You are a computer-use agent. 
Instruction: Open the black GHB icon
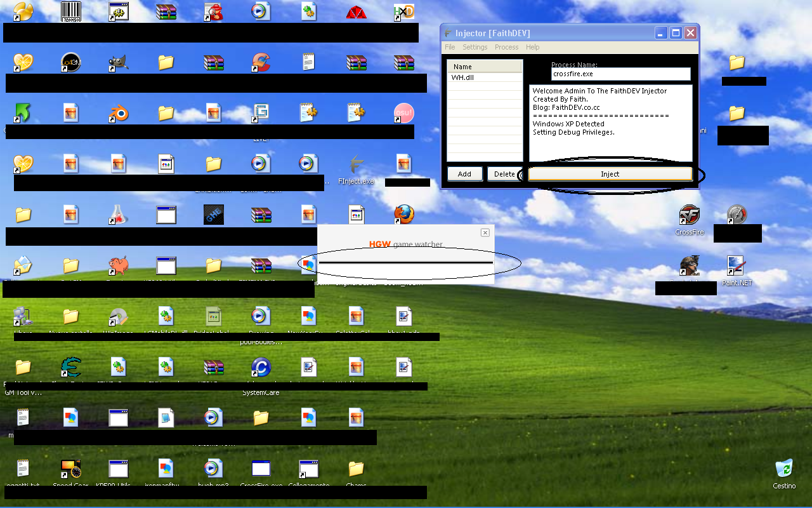(213, 215)
